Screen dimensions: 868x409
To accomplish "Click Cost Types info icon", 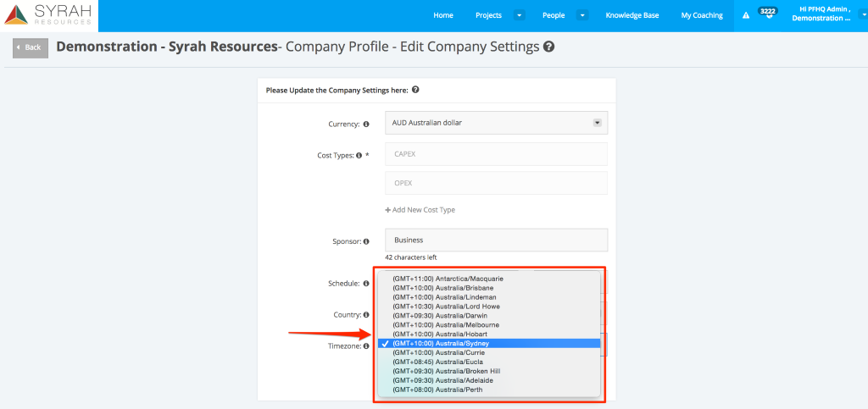I will [359, 156].
